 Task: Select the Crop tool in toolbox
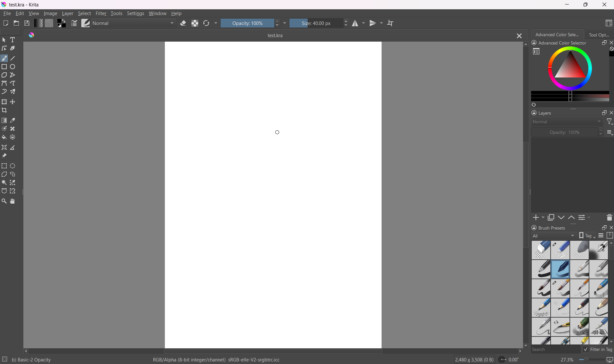click(4, 110)
